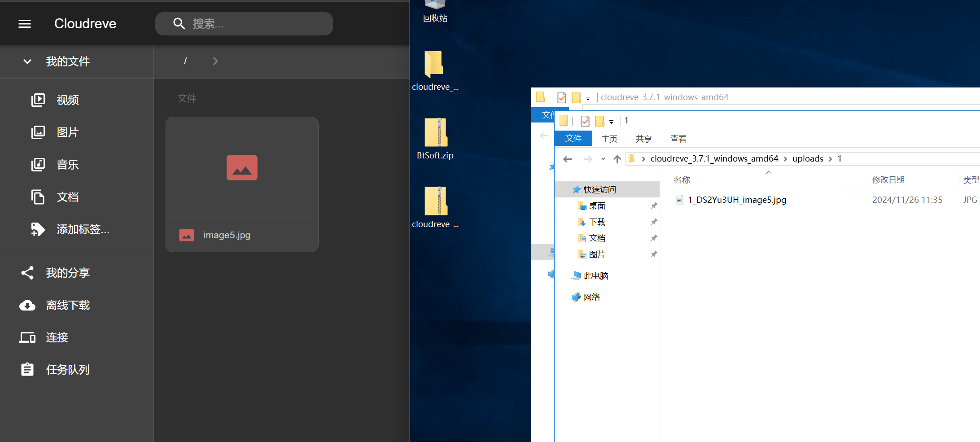
Task: Click the Cloudreve logo title
Action: click(85, 24)
